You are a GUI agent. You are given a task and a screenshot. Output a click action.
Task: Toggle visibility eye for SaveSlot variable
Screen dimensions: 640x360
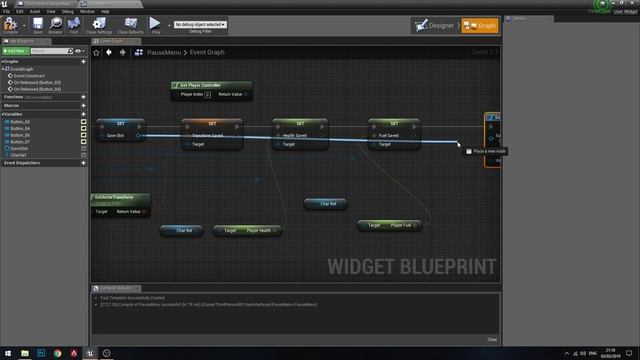tap(83, 149)
